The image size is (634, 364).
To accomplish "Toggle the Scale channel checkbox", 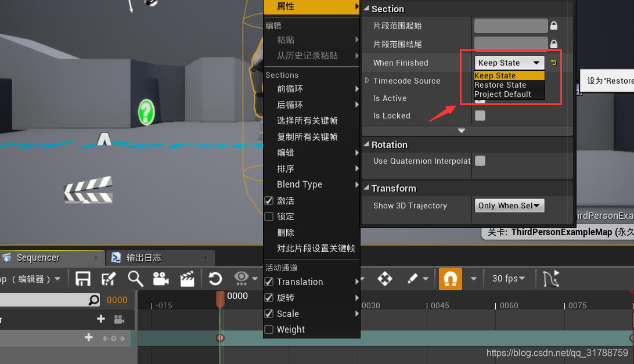I will (x=269, y=313).
